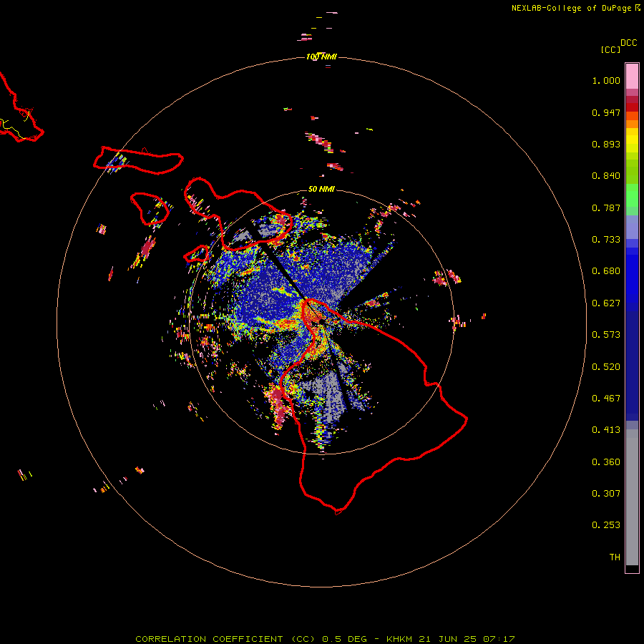Viewport: 644px width, 644px height.
Task: Click the 0.307 value on the color scale
Action: tap(606, 494)
